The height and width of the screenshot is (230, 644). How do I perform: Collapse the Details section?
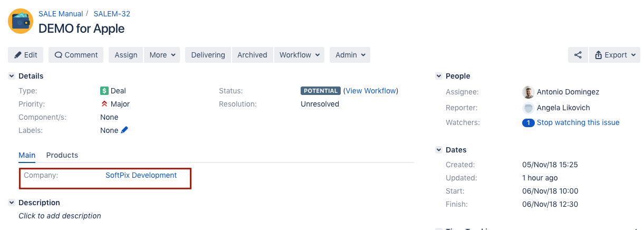point(12,76)
